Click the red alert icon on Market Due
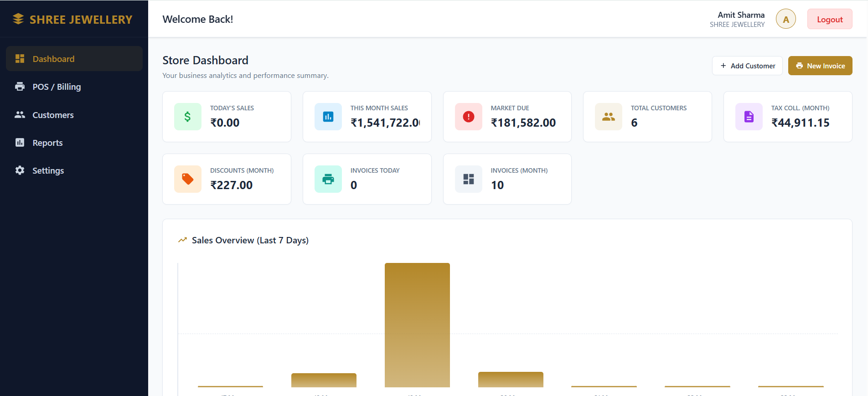 click(469, 117)
